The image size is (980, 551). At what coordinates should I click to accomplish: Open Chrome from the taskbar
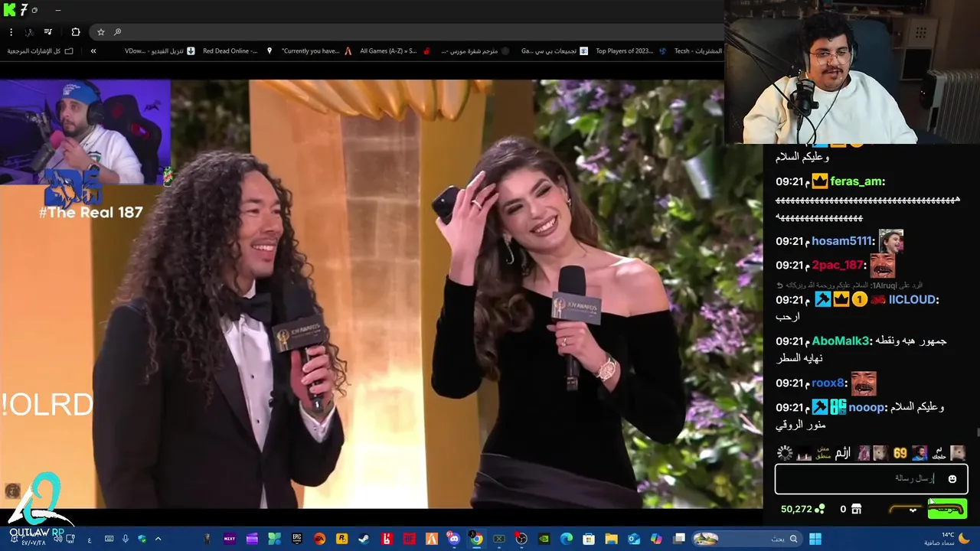tap(476, 539)
